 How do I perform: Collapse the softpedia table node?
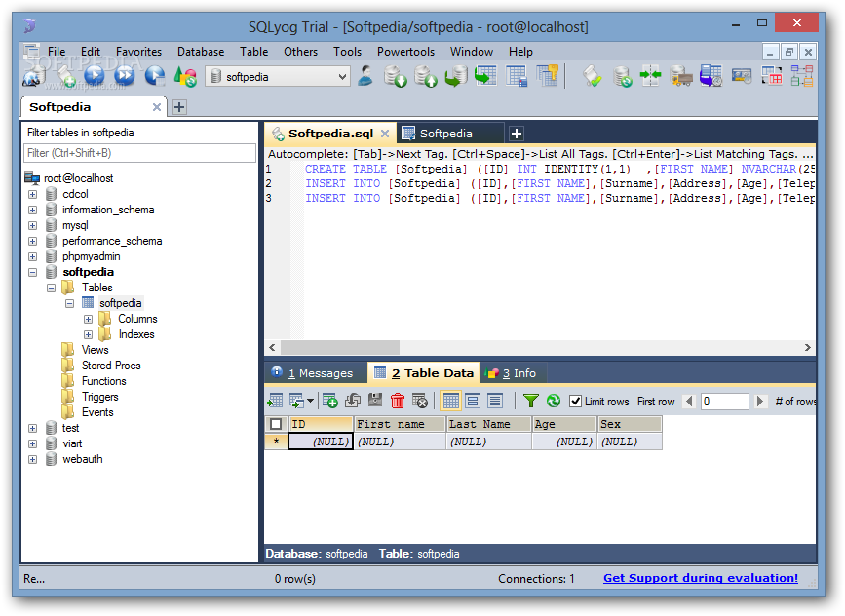click(x=69, y=303)
